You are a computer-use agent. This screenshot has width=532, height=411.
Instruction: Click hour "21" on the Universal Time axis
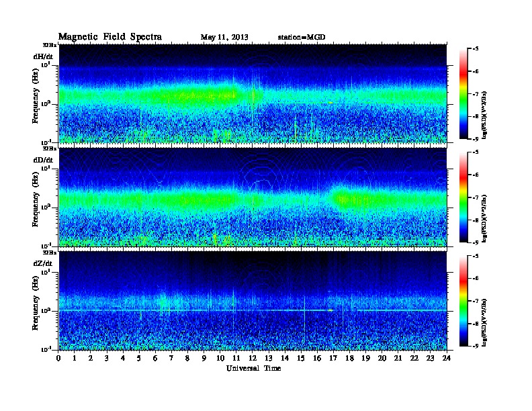(398, 358)
